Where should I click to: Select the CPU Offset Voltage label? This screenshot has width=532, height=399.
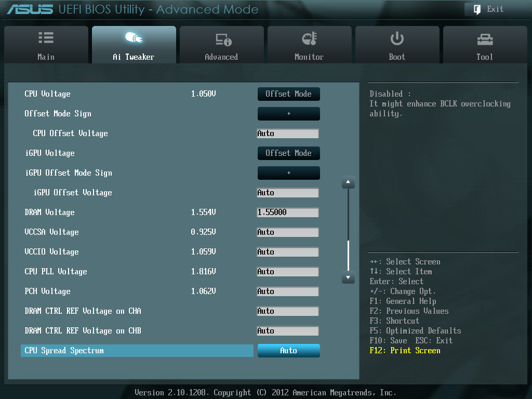(x=70, y=134)
